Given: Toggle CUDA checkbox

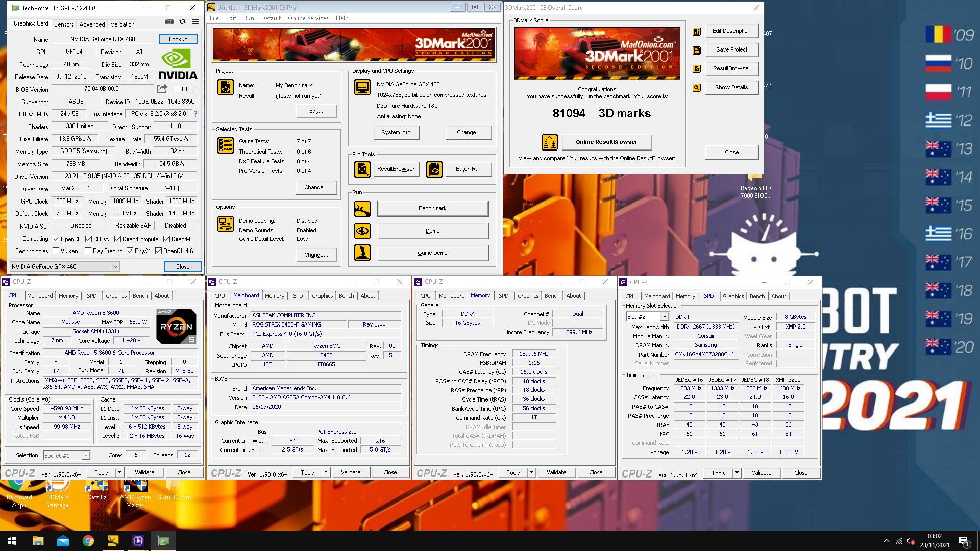Looking at the screenshot, I should pos(89,239).
